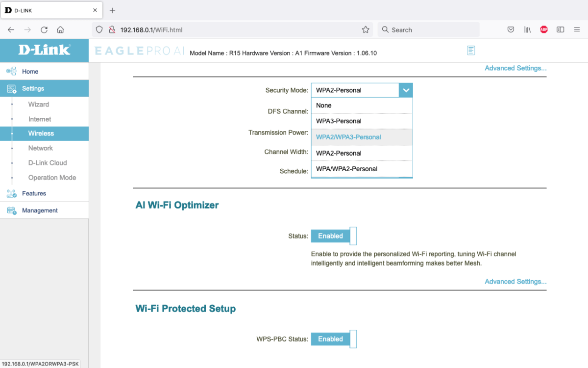Click the Settings icon in sidebar
588x368 pixels.
pyautogui.click(x=11, y=89)
